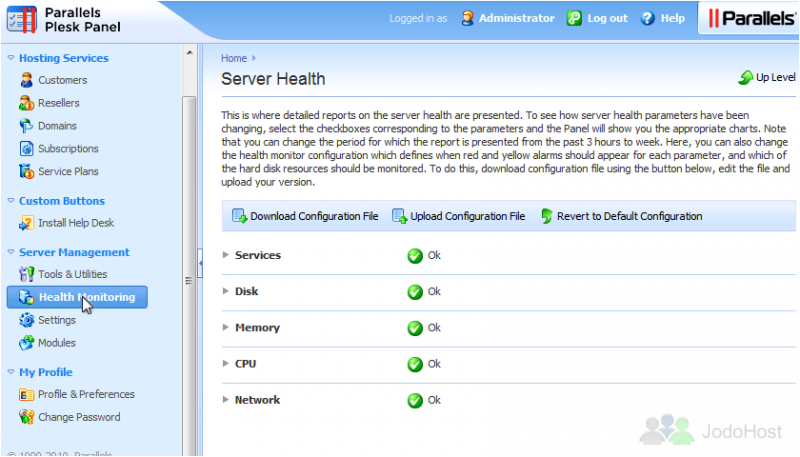Expand the Disk health details

225,292
